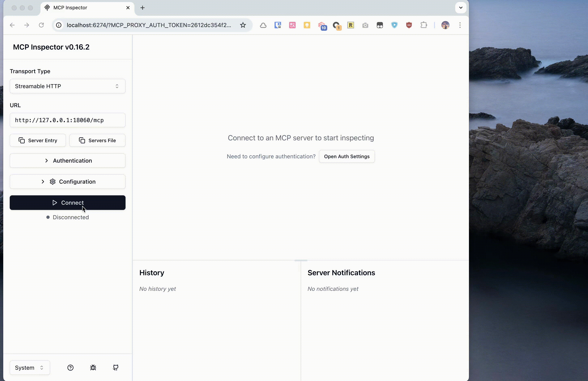Click the bug report icon
Screen dimensions: 588x381
click(93, 368)
